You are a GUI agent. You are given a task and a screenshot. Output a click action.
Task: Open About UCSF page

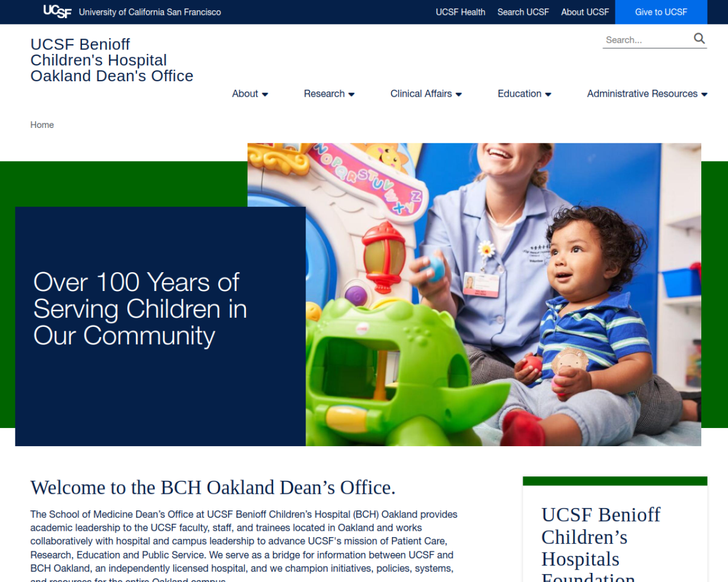coord(585,12)
